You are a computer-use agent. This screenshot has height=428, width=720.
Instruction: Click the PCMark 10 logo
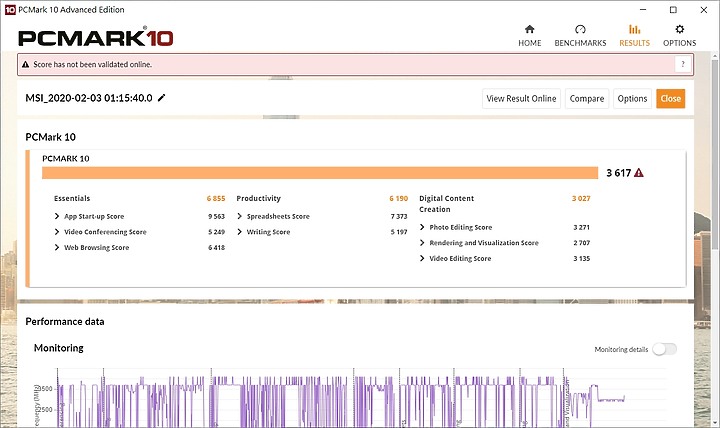point(96,38)
